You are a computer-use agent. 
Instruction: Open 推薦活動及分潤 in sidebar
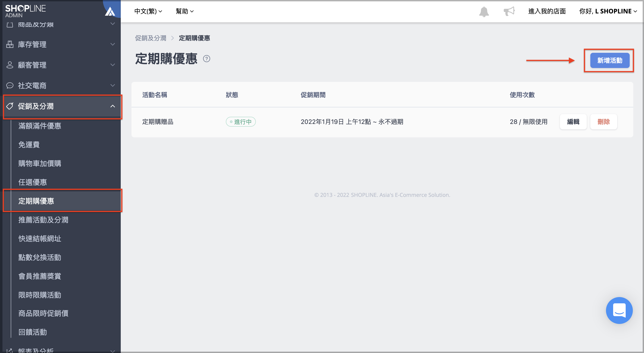43,220
